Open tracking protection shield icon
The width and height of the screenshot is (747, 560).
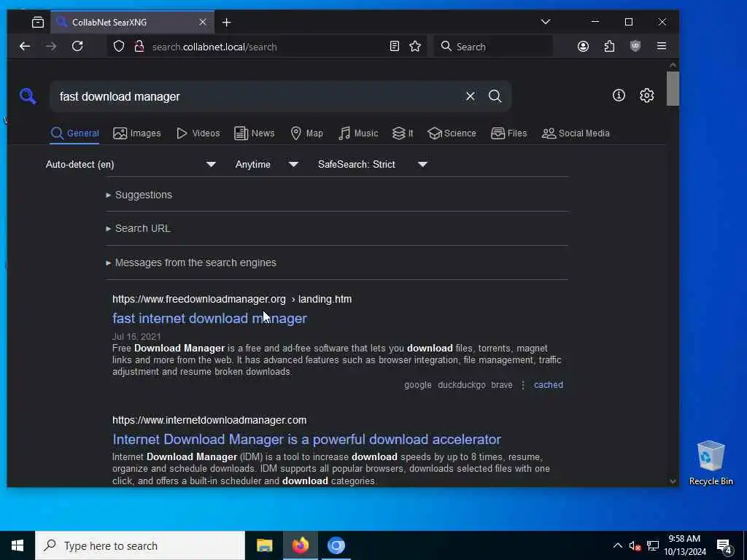click(119, 46)
